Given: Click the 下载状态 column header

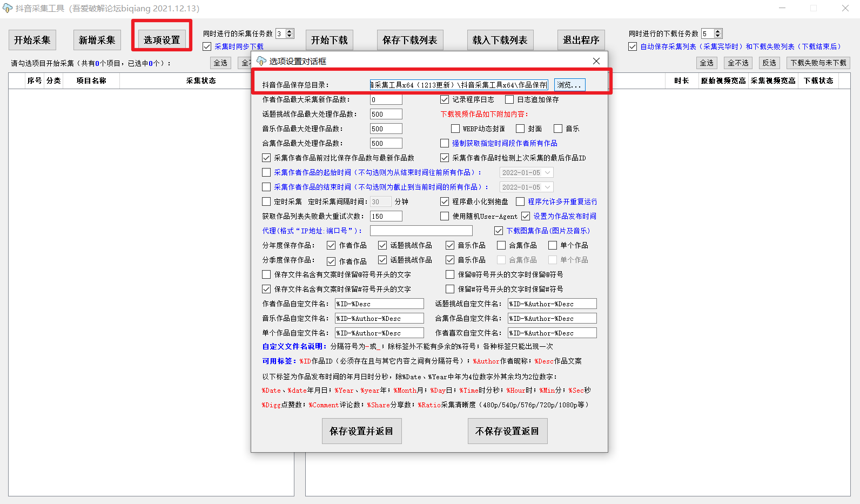Looking at the screenshot, I should click(x=818, y=80).
